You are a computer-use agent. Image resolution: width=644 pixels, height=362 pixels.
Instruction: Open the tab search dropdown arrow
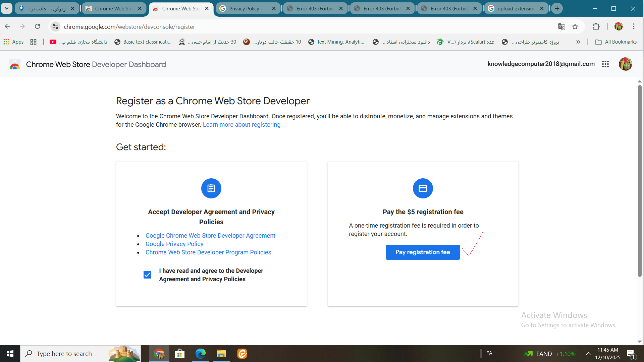tap(6, 8)
